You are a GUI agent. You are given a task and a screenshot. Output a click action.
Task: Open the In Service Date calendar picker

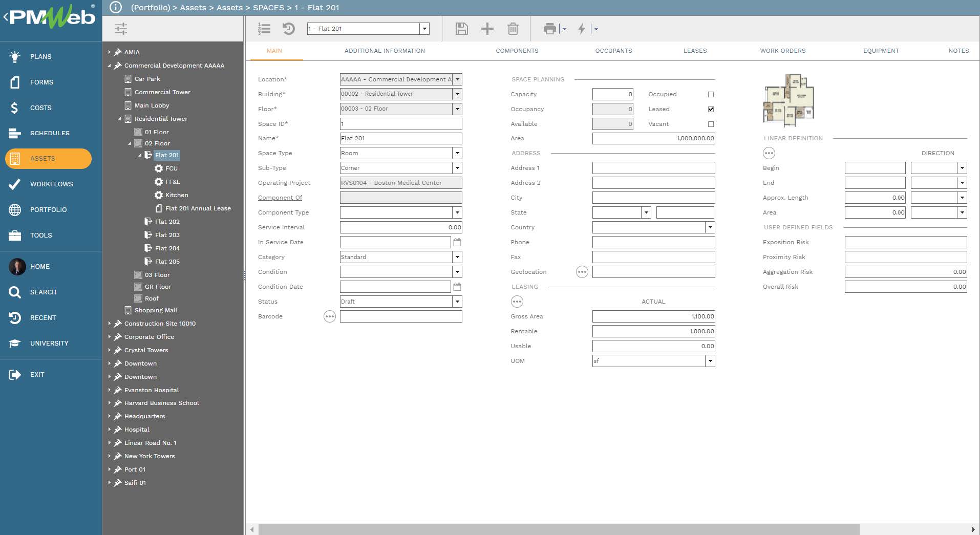[457, 242]
